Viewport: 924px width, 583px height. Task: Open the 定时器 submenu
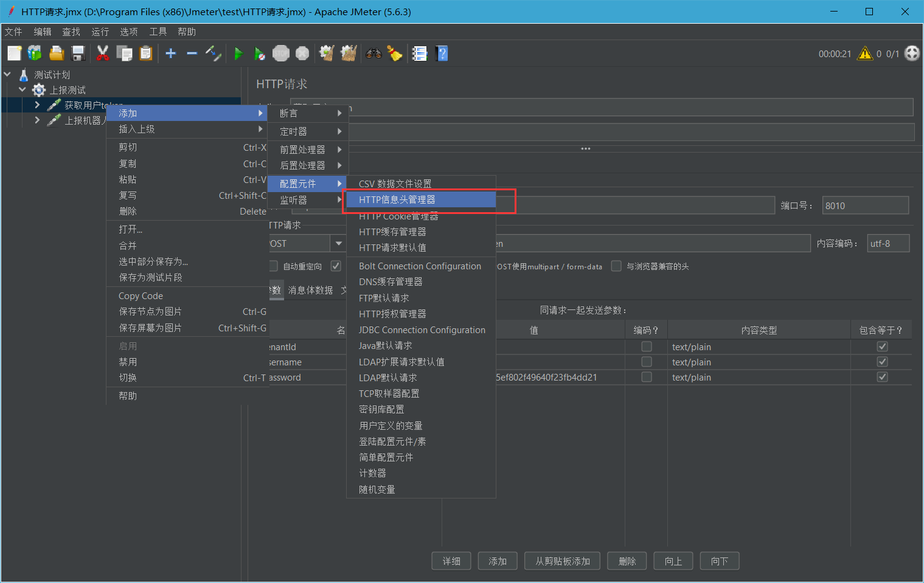[x=308, y=131]
